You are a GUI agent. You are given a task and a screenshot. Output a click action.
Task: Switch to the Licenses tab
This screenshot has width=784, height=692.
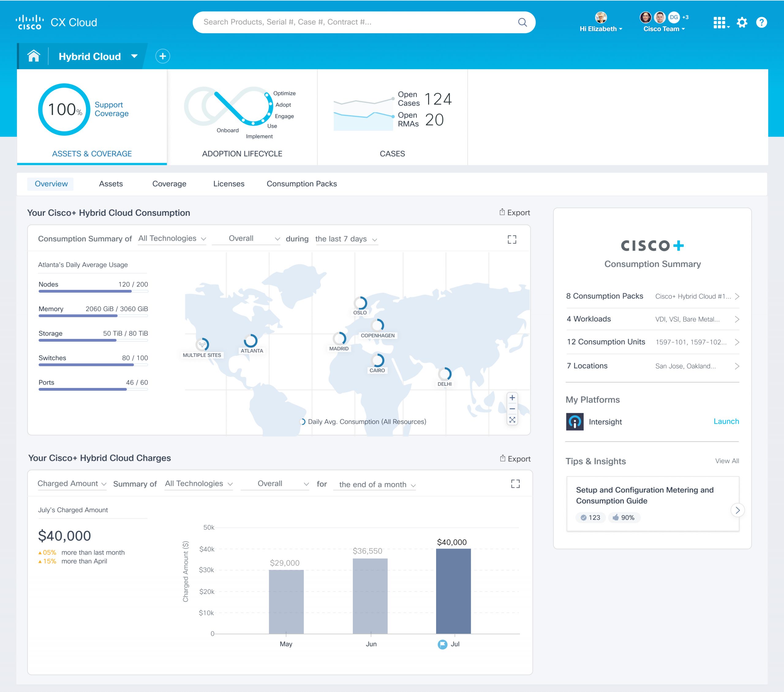pyautogui.click(x=228, y=184)
